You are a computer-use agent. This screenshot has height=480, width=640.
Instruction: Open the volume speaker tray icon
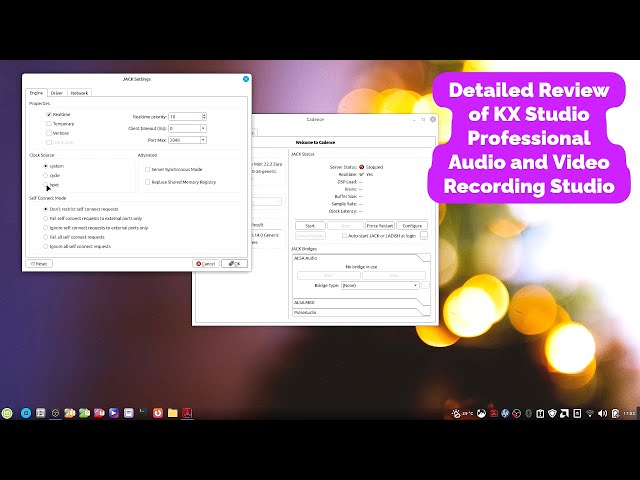[602, 413]
